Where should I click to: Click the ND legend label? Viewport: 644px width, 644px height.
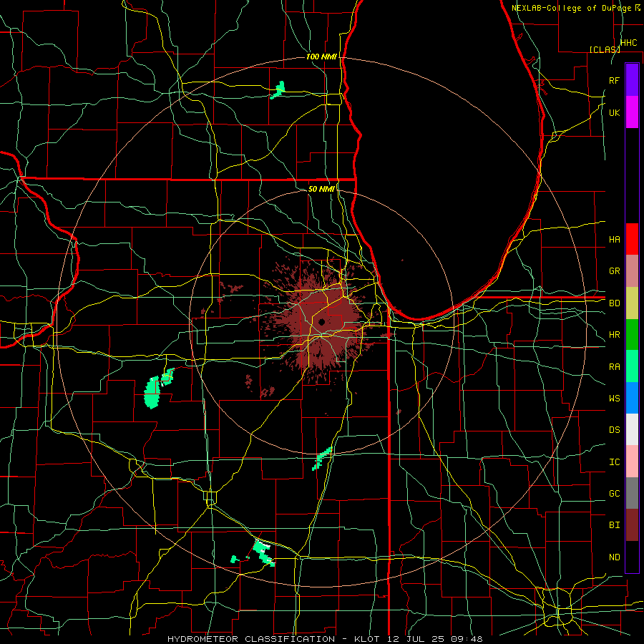coord(614,557)
